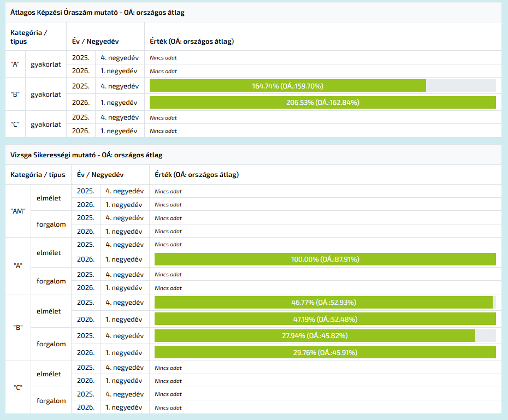
Task: Click Érték column header in exam success table
Action: (197, 175)
